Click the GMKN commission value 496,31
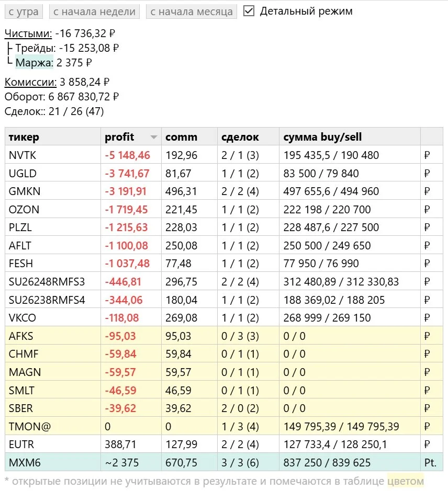The height and width of the screenshot is (491, 448). click(181, 191)
